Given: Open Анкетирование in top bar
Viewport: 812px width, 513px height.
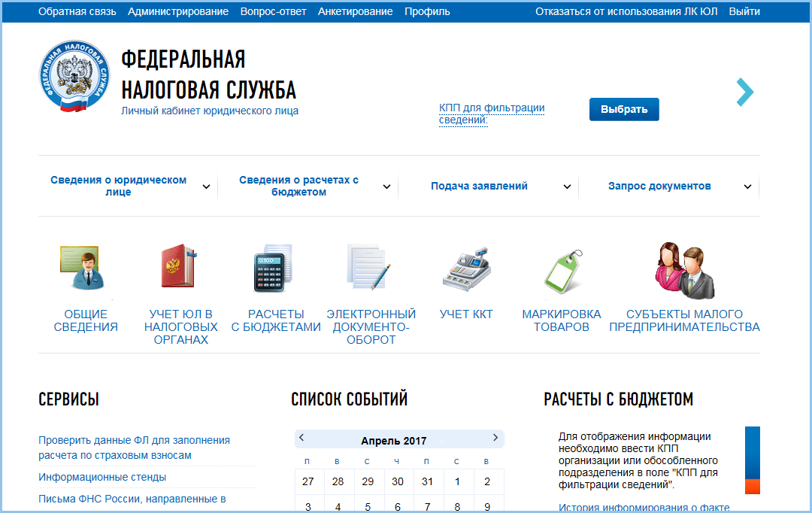Looking at the screenshot, I should 355,11.
